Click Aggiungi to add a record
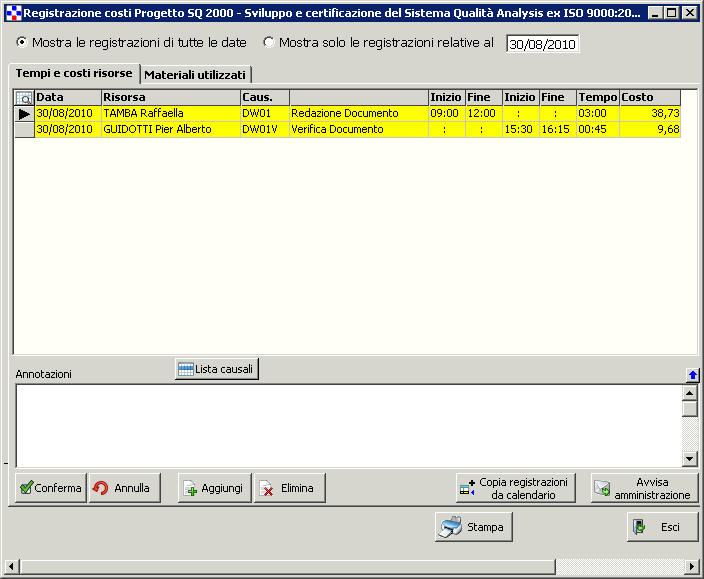This screenshot has height=579, width=704. point(214,488)
